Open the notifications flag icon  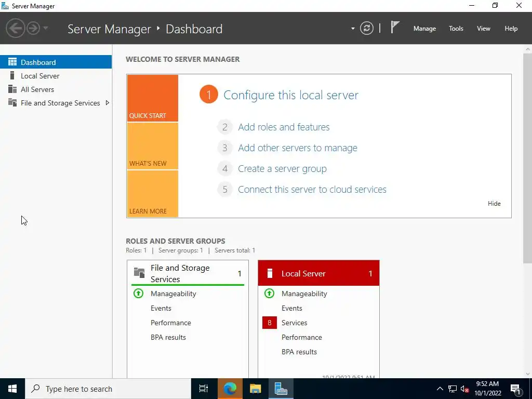[395, 27]
